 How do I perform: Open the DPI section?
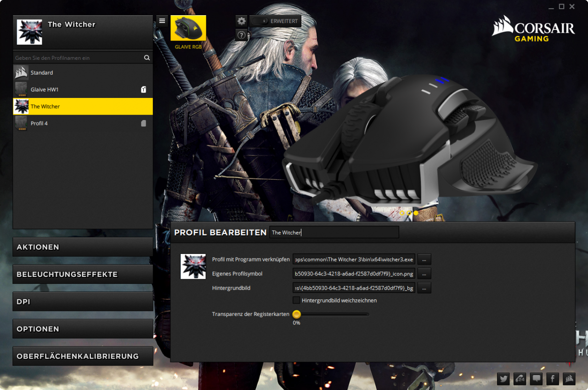tap(83, 302)
